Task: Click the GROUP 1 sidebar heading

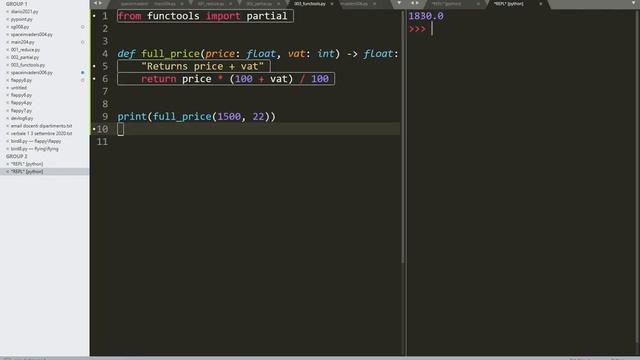Action: coord(17,4)
